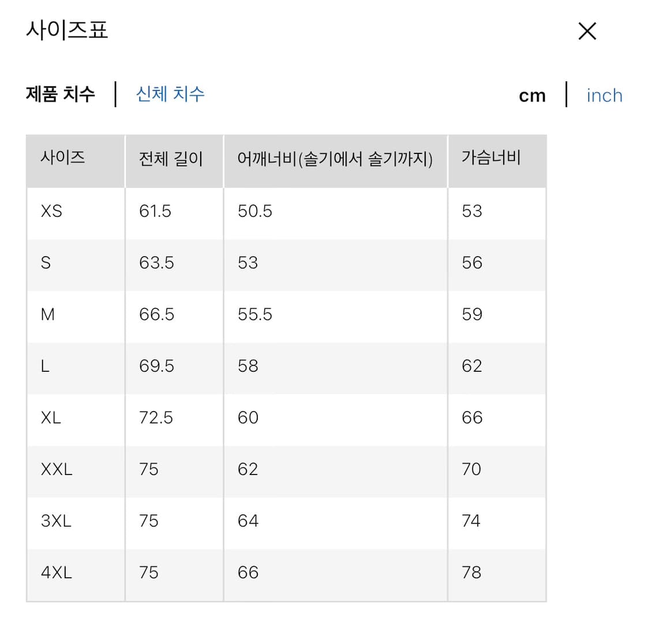The width and height of the screenshot is (649, 644).
Task: Select the 제품 치수 tab
Action: [x=61, y=93]
